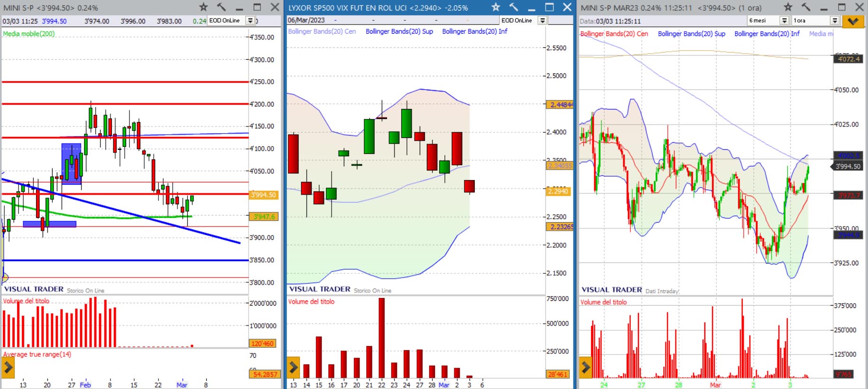Viewport: 868px width, 389px height.
Task: Click the 2.4484 upper band value tag
Action: point(560,105)
